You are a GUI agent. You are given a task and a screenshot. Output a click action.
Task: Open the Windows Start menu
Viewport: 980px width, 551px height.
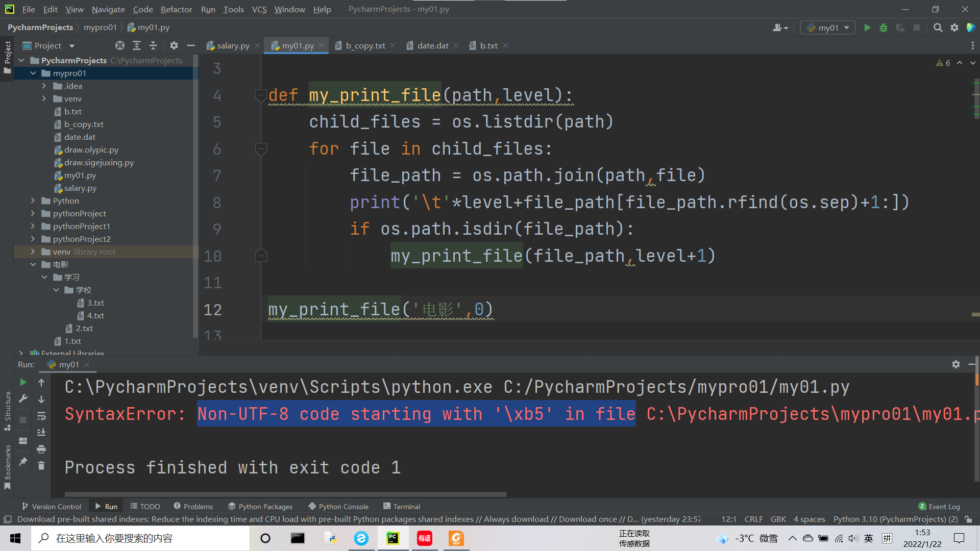15,538
